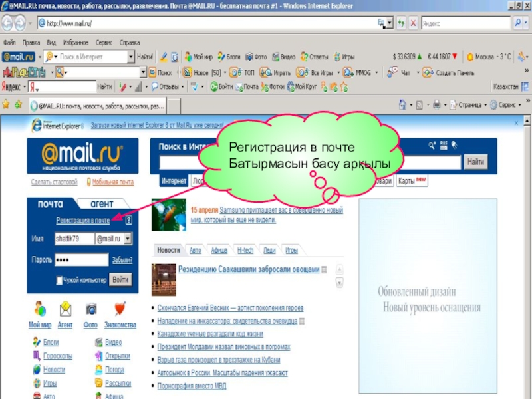Click the Чат icon in Alawar toolbar

coord(393,72)
